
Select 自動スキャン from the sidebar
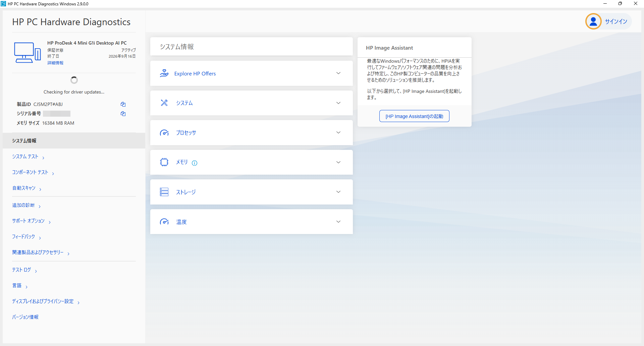click(x=24, y=188)
